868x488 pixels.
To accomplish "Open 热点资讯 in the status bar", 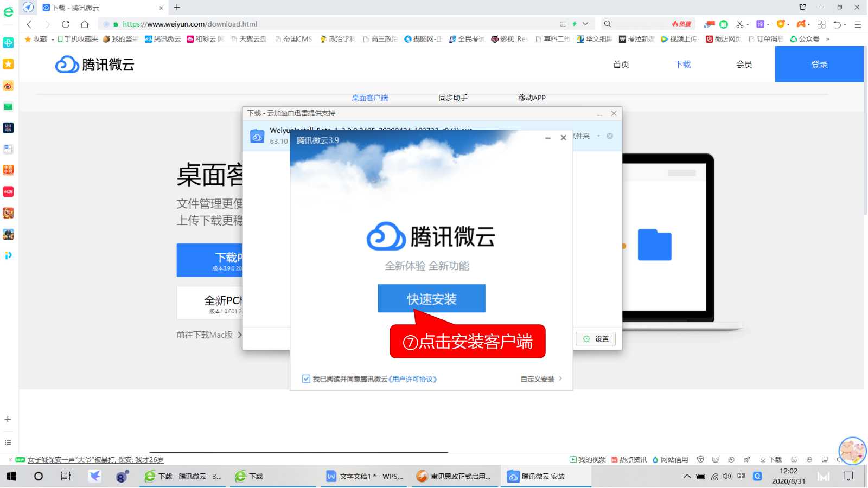I will [629, 459].
